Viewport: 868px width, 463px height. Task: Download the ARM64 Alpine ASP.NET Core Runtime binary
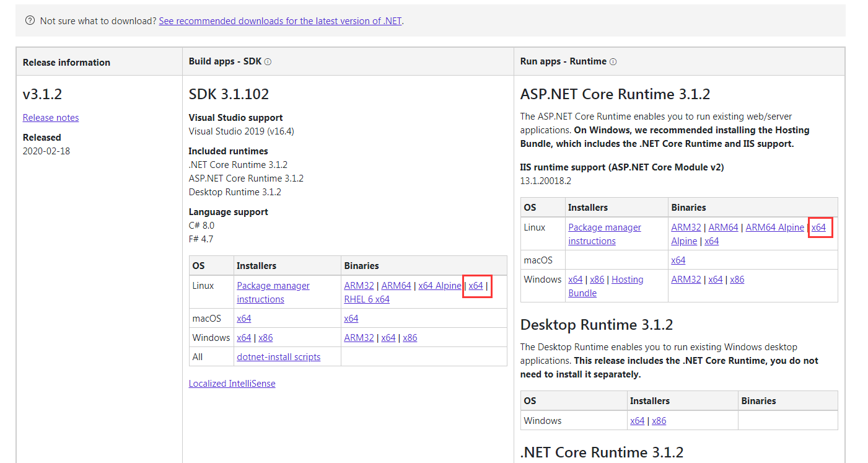point(774,227)
